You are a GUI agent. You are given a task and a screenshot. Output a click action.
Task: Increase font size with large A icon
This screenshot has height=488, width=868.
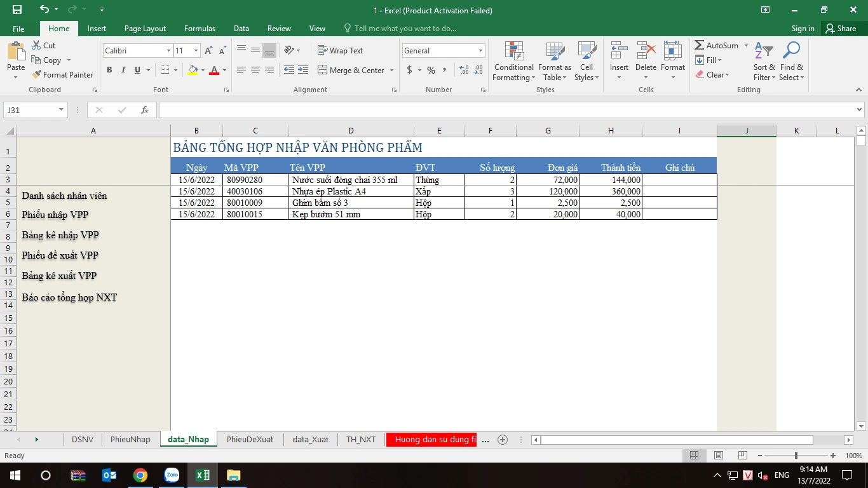[x=208, y=50]
